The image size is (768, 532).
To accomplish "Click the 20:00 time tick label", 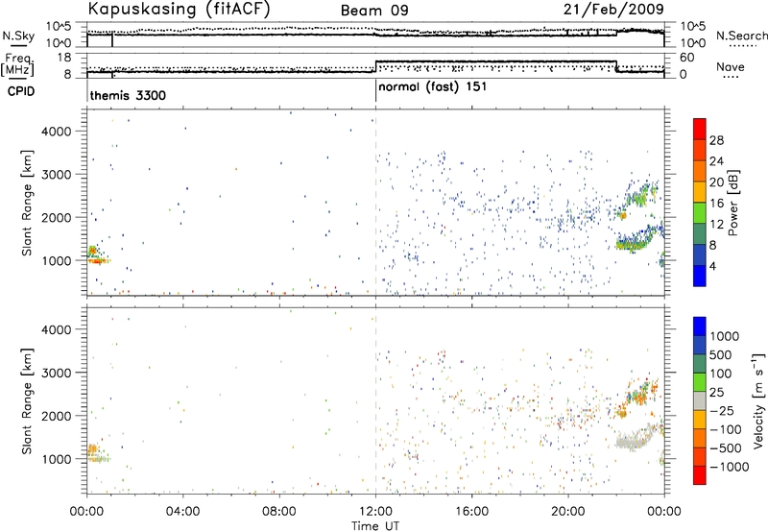I will 568,512.
